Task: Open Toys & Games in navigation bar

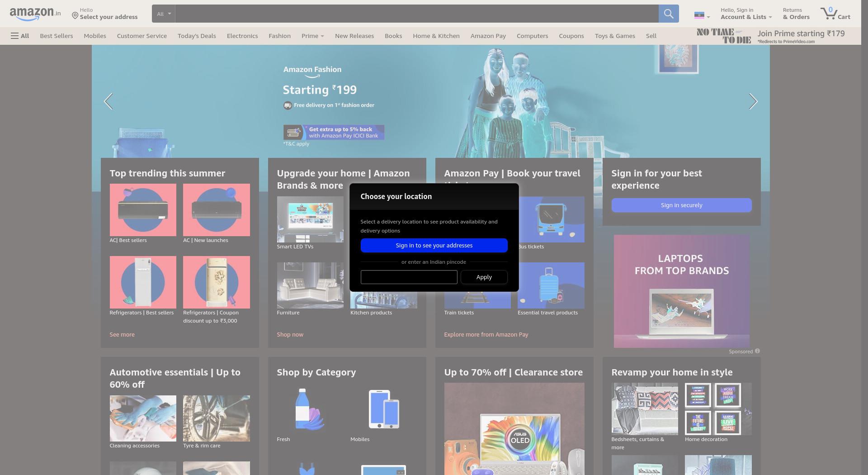Action: pos(615,36)
